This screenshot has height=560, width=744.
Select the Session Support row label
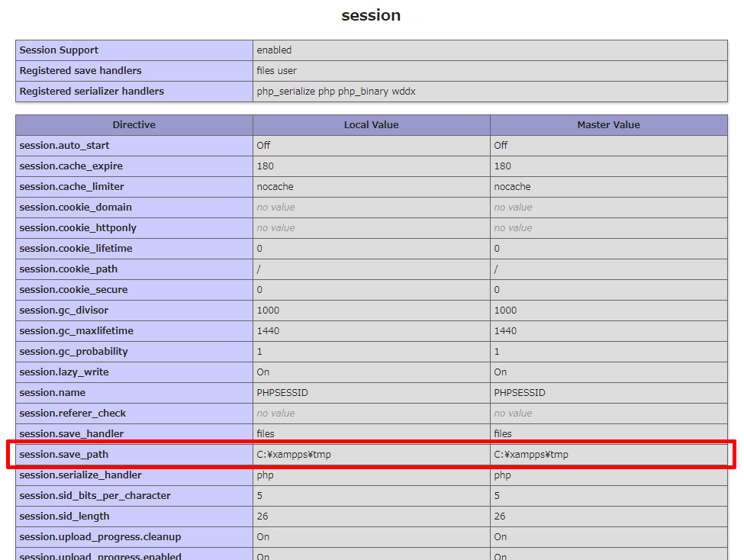coord(59,50)
